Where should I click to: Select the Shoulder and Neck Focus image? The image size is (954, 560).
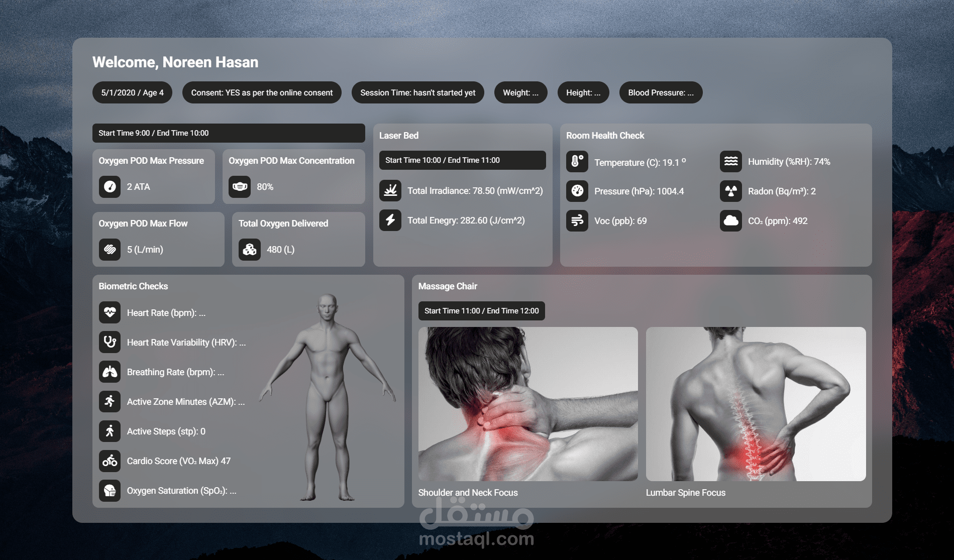pos(528,404)
